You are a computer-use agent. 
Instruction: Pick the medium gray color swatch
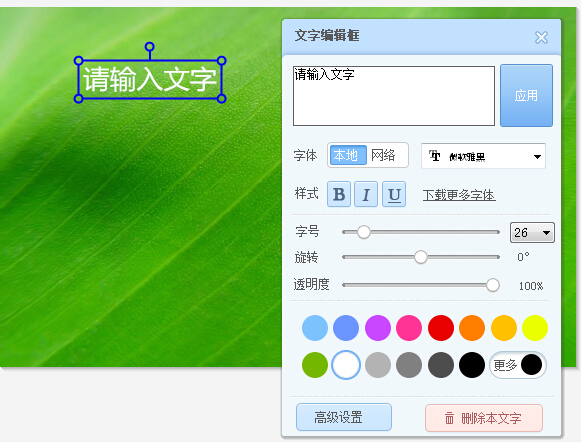click(x=409, y=365)
